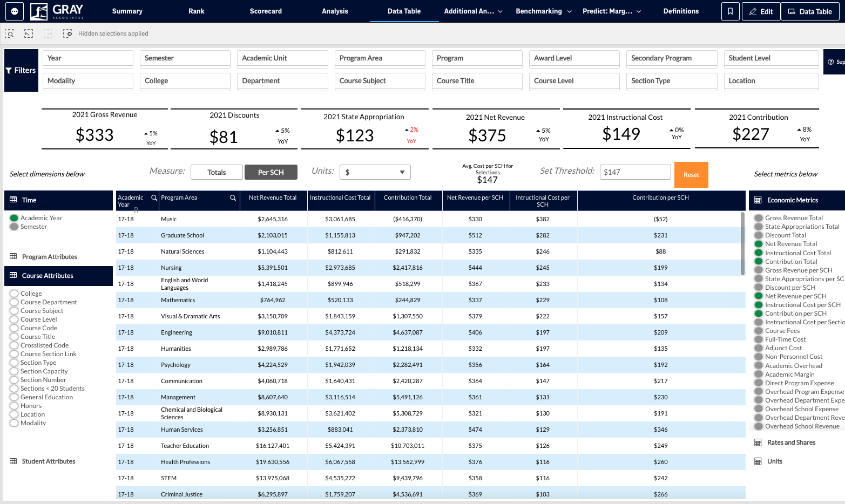The width and height of the screenshot is (845, 504).
Task: Click the Program Attributes table icon
Action: [13, 256]
